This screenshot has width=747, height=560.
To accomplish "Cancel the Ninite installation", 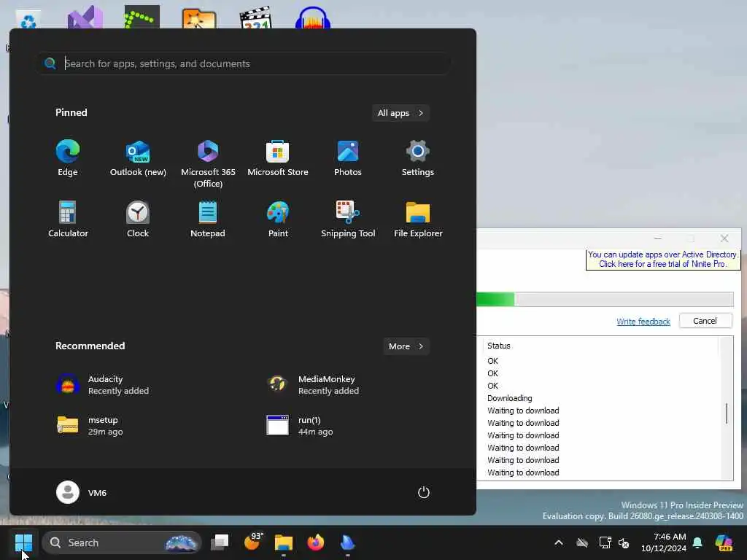I will (x=705, y=321).
